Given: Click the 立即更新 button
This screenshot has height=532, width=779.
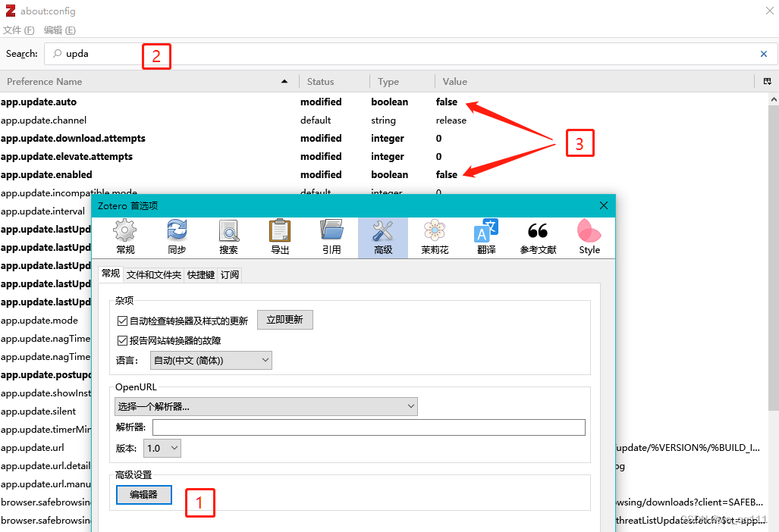Looking at the screenshot, I should tap(284, 320).
